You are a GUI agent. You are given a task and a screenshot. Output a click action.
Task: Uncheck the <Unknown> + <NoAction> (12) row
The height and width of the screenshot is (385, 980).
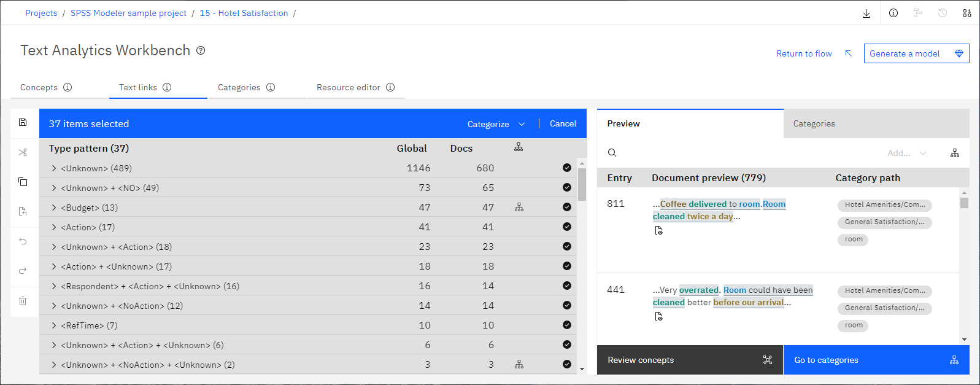pos(567,305)
